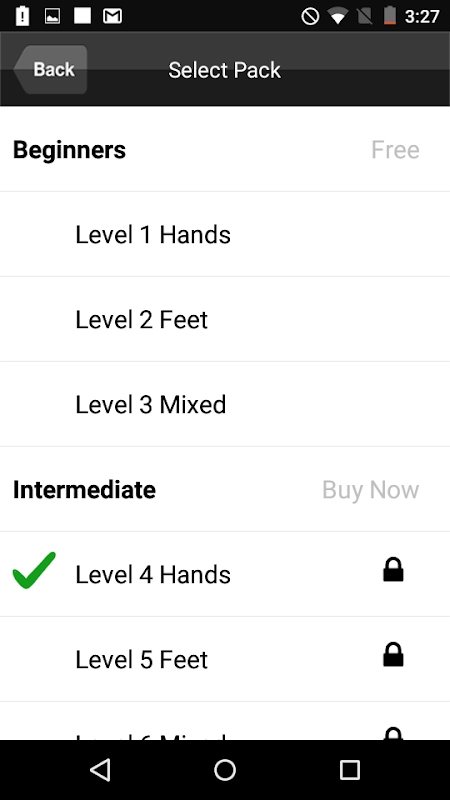
Task: Tap the Intermediate pack header
Action: [225, 489]
